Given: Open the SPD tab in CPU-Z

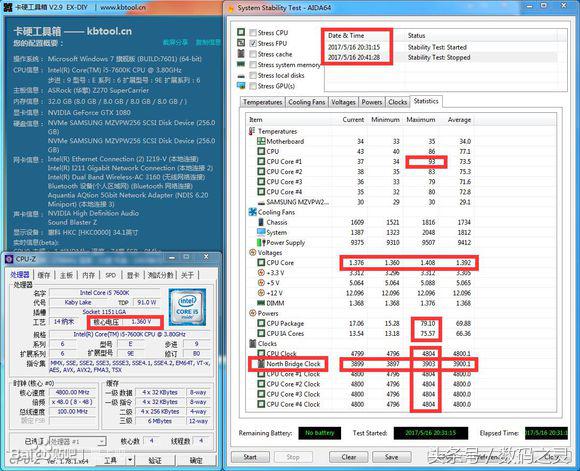Looking at the screenshot, I should pyautogui.click(x=111, y=275).
